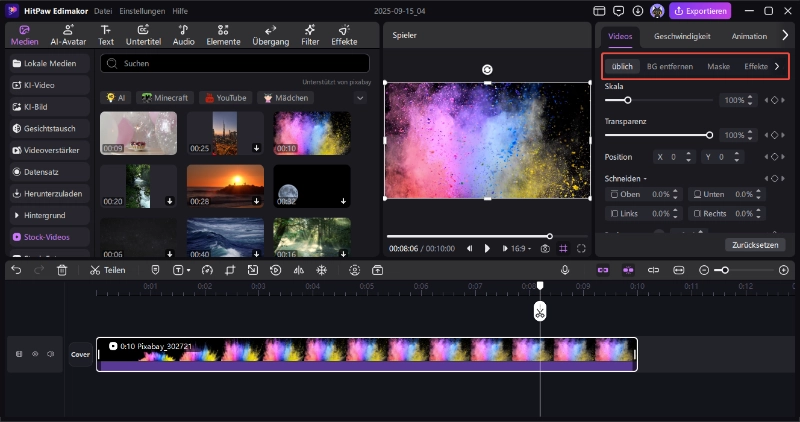Select the Minecraft tag
The image size is (800, 422).
[165, 98]
